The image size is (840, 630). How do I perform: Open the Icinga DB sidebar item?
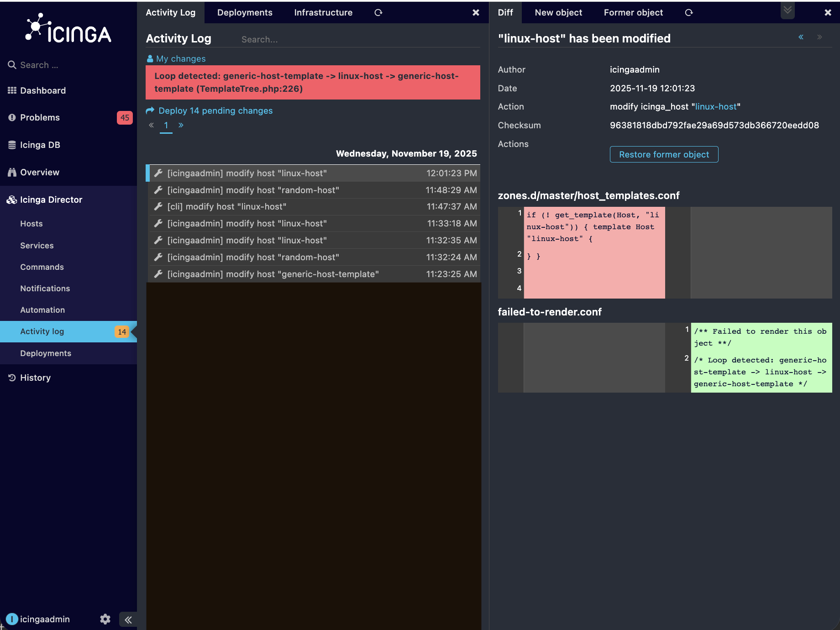tap(40, 145)
